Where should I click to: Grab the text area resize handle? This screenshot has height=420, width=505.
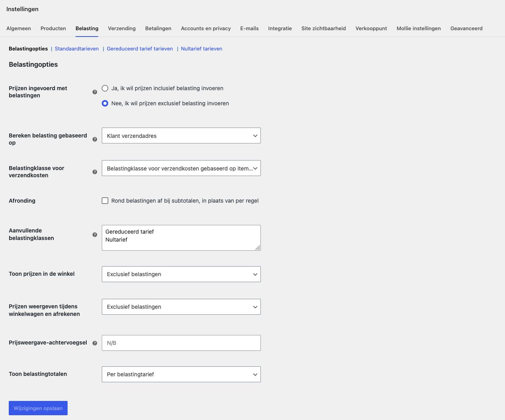click(x=258, y=248)
